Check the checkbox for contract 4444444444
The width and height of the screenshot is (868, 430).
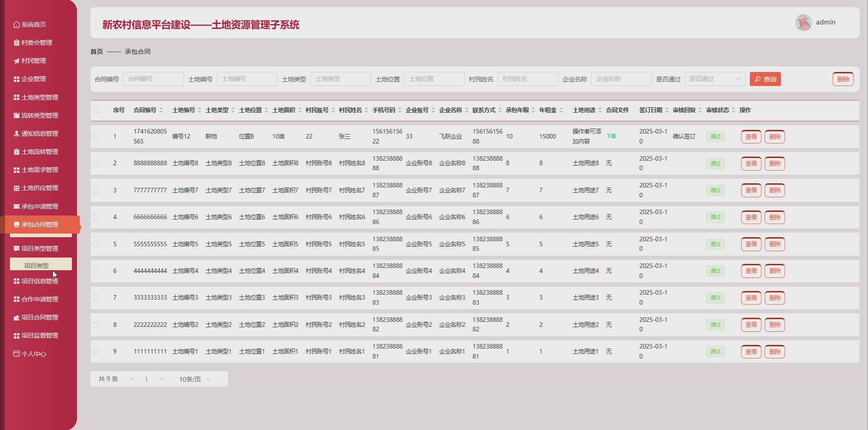click(x=95, y=271)
